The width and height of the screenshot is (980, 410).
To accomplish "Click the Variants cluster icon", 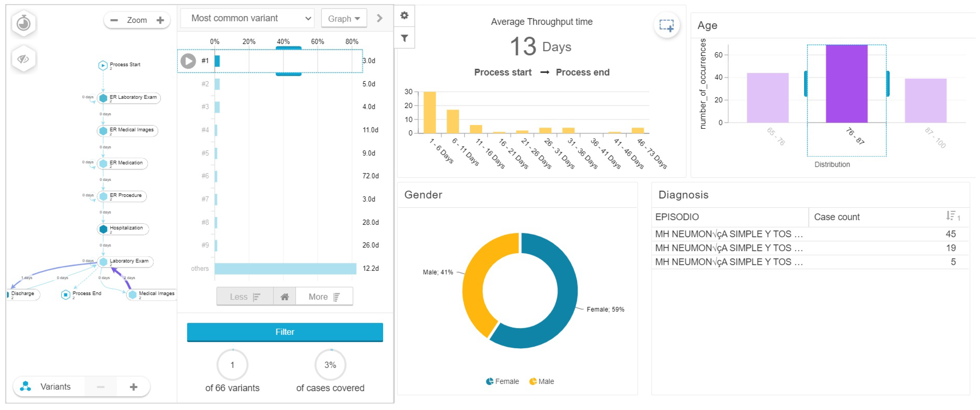I will [25, 386].
